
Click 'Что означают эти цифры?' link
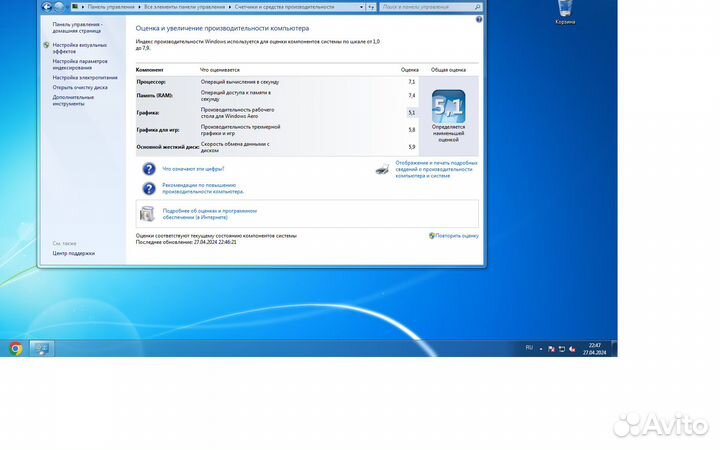click(x=193, y=169)
